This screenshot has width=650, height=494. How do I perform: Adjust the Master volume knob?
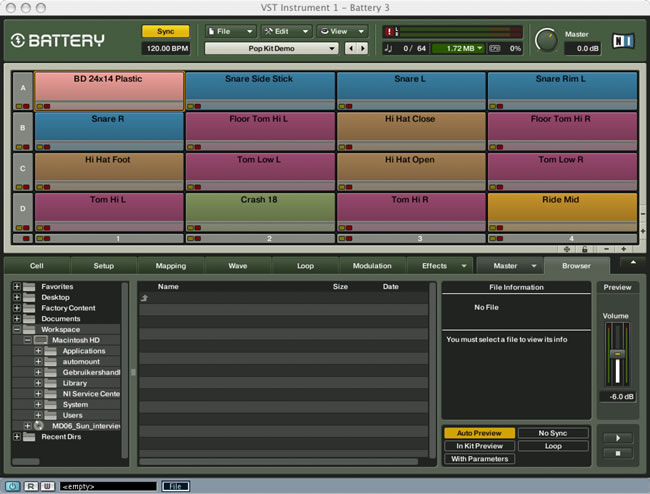pos(546,41)
